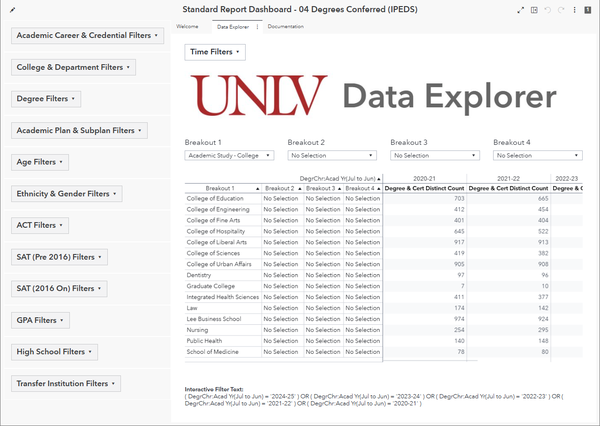600x426 pixels.
Task: Select the Graduate College row label
Action: pos(210,286)
